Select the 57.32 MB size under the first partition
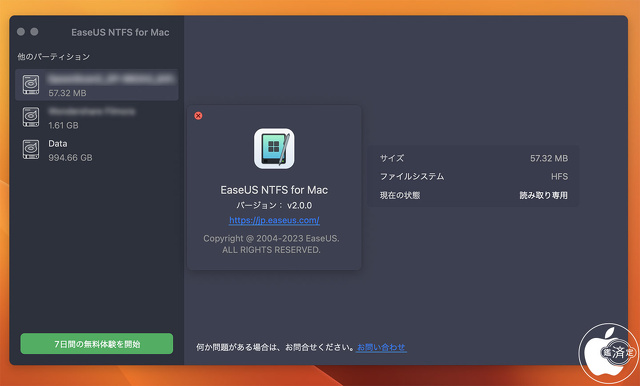640x386 pixels. pyautogui.click(x=67, y=93)
